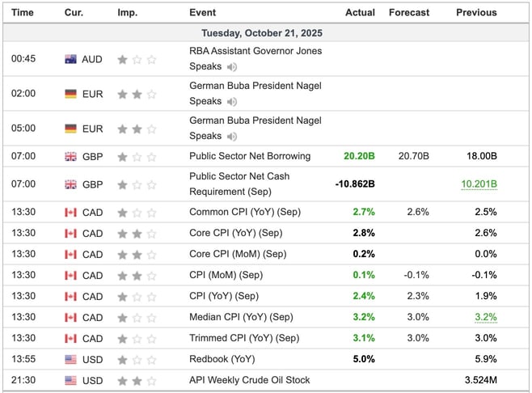Viewport: 532px width, 393px height.
Task: Click the Australian flag icon next to AUD
Action: (71, 59)
